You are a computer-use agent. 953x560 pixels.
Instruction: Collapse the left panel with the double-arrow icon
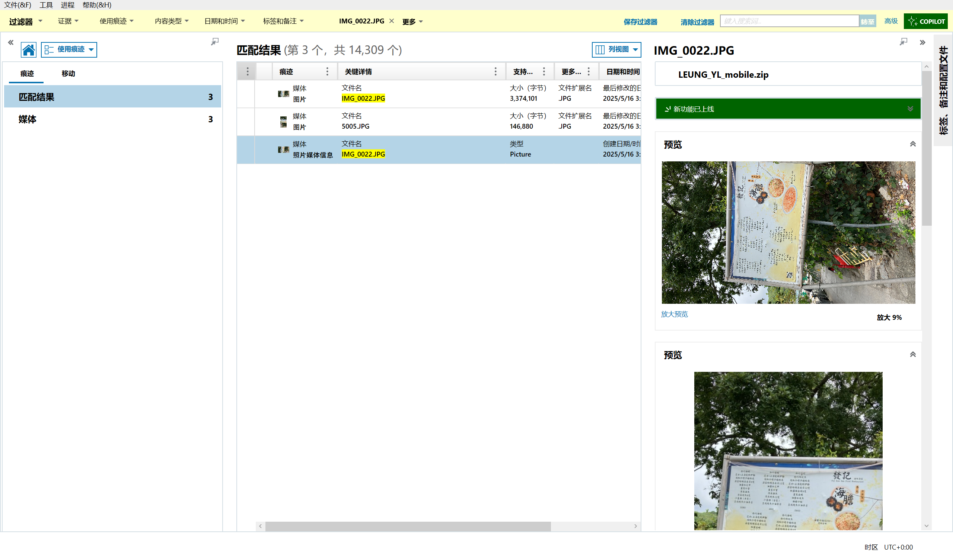point(10,42)
